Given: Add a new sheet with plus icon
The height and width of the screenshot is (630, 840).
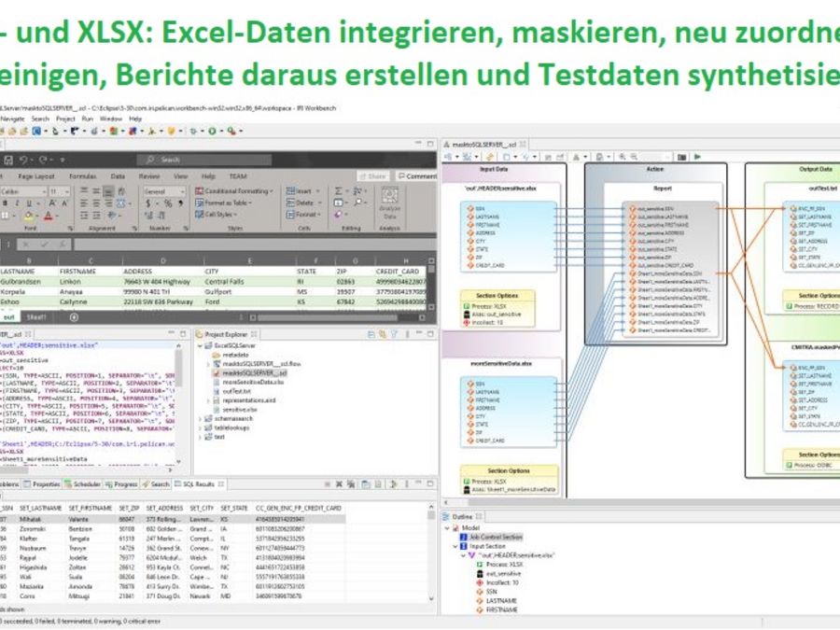Looking at the screenshot, I should coord(74,317).
